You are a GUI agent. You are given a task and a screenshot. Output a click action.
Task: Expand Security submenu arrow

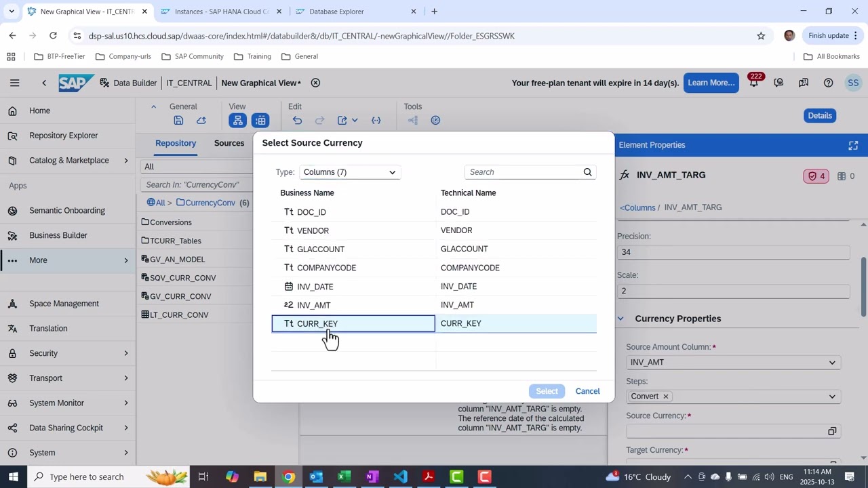(125, 353)
